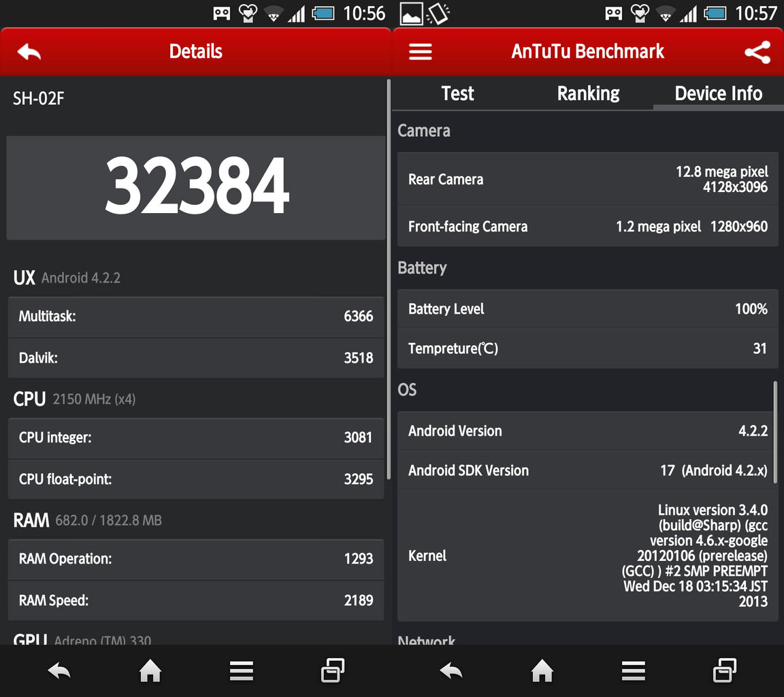Screen dimensions: 784x697
Task: Select the Device Info tab
Action: [x=719, y=93]
